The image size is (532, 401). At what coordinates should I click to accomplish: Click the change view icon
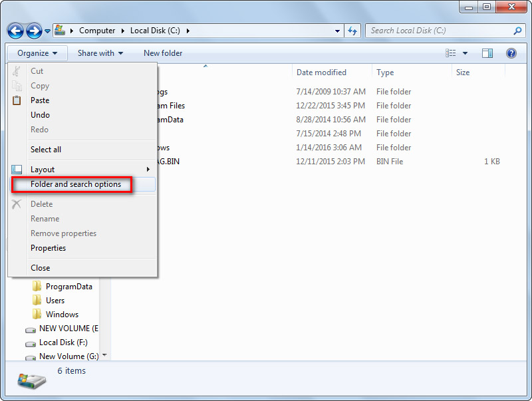pyautogui.click(x=452, y=53)
